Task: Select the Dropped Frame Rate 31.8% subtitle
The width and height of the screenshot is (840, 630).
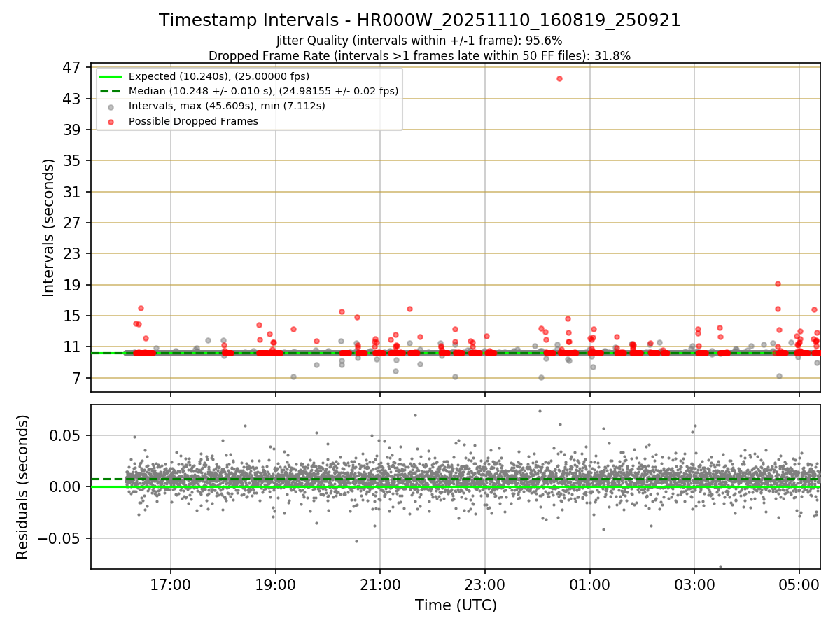Action: point(419,56)
